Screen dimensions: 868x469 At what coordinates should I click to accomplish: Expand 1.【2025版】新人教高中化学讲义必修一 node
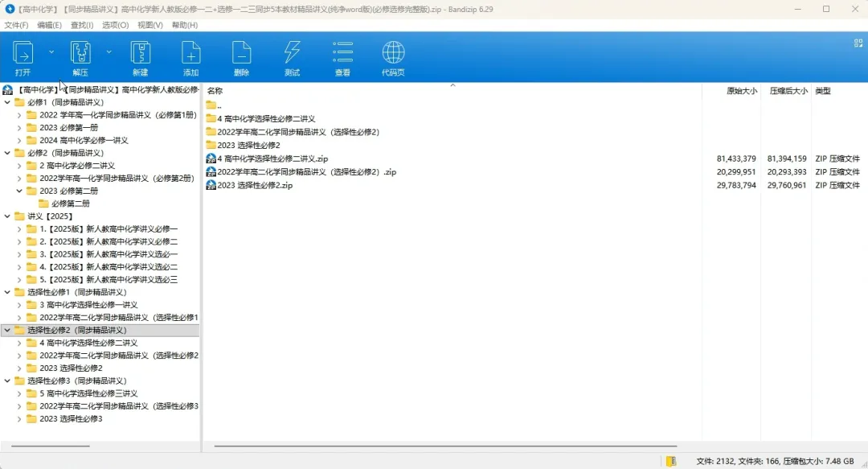(x=19, y=229)
